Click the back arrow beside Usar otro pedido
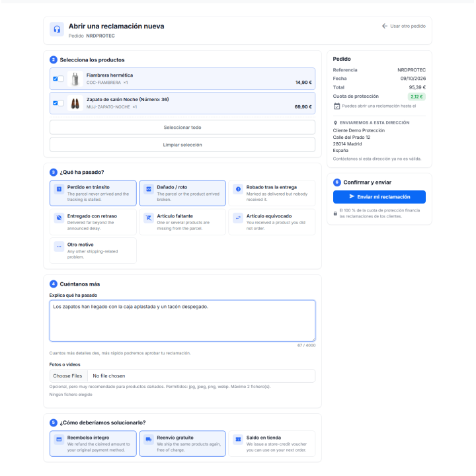 tap(384, 26)
